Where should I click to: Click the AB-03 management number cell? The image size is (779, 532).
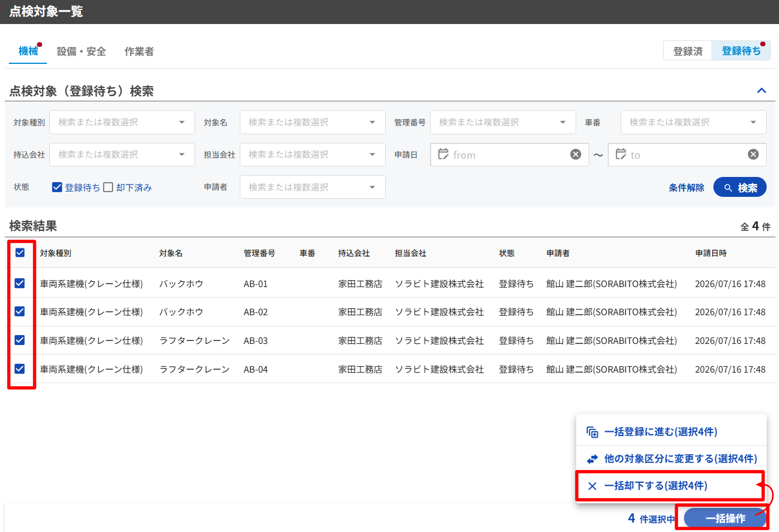[x=256, y=340]
